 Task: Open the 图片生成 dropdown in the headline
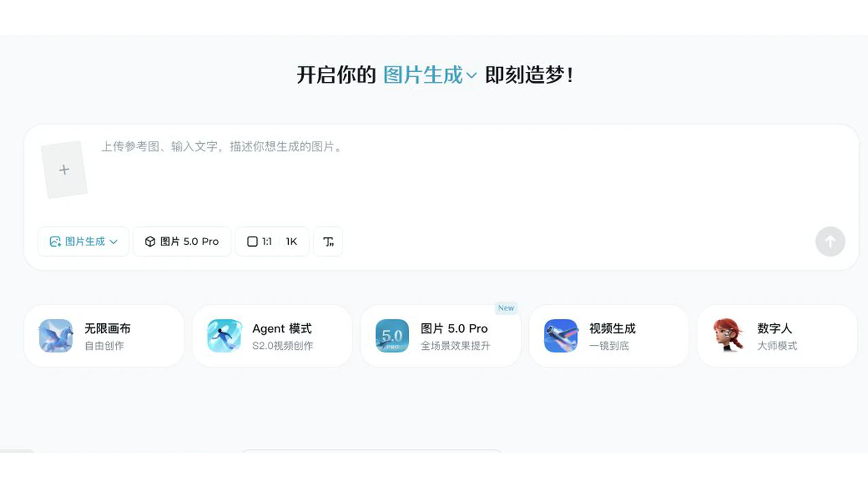click(430, 75)
